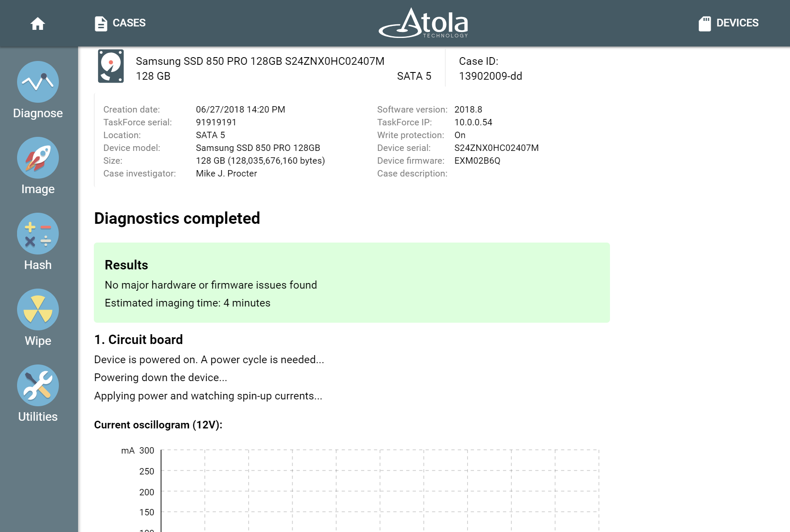The height and width of the screenshot is (532, 790).
Task: Select the case investigator Mike J. Procter
Action: coord(226,173)
